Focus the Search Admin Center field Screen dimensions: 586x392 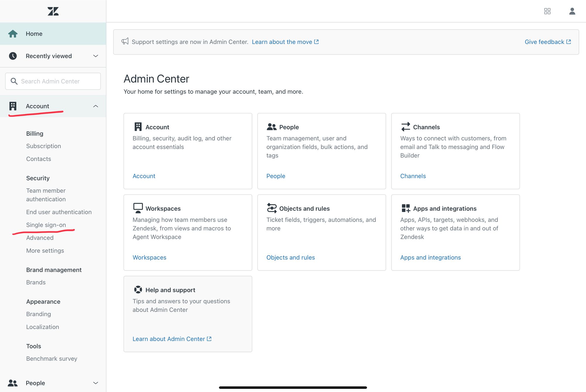click(53, 81)
